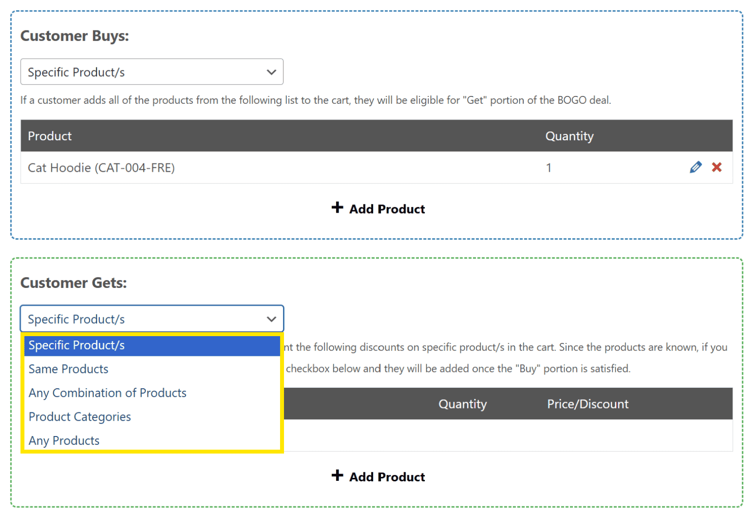Pick 'Product Categories' from the dropdown list
The width and height of the screenshot is (756, 532).
(80, 417)
